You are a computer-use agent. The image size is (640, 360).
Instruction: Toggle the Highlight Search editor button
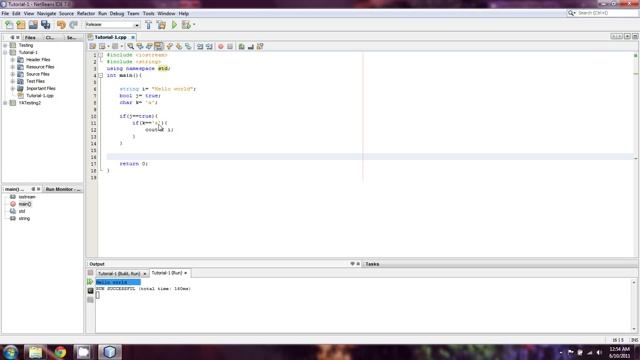tap(158, 47)
